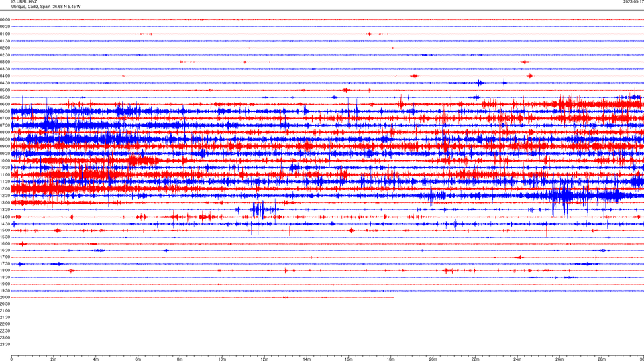The image size is (644, 362).
Task: Click the 16m tick label on time axis
Action: click(349, 359)
